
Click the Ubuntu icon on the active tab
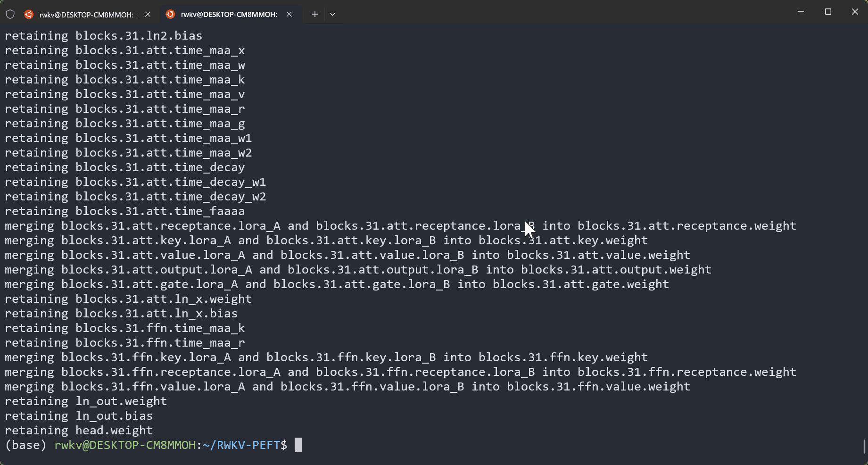click(170, 14)
